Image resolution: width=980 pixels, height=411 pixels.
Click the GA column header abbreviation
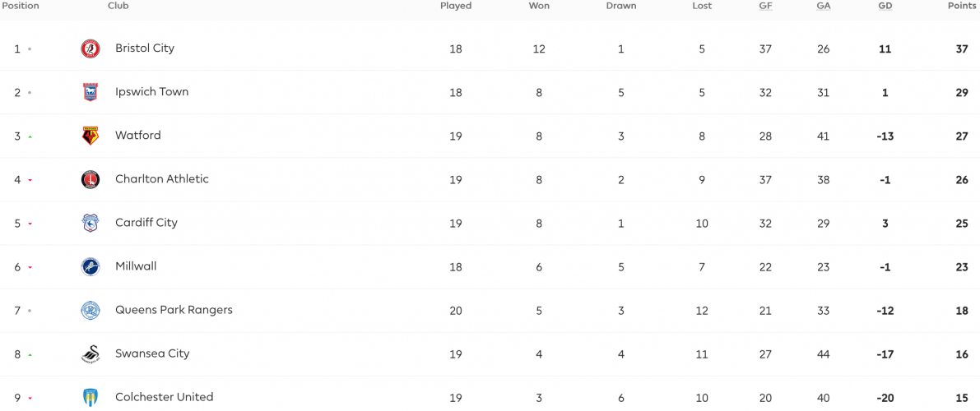pyautogui.click(x=823, y=6)
